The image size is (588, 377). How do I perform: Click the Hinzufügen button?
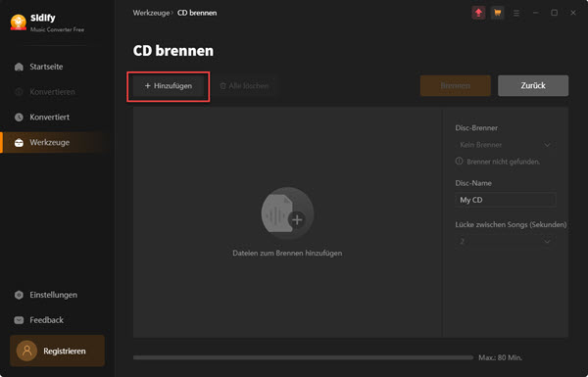click(x=169, y=86)
